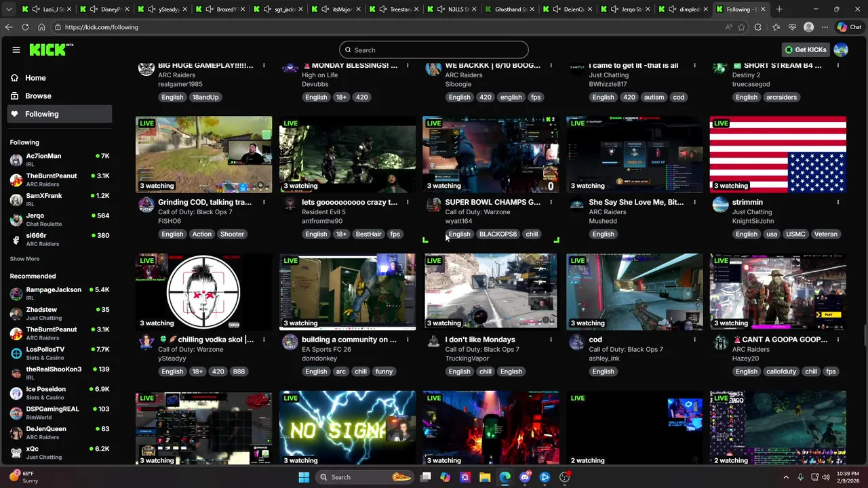This screenshot has width=868, height=488.
Task: Open the American flag strimmin thumbnail
Action: coord(778,155)
